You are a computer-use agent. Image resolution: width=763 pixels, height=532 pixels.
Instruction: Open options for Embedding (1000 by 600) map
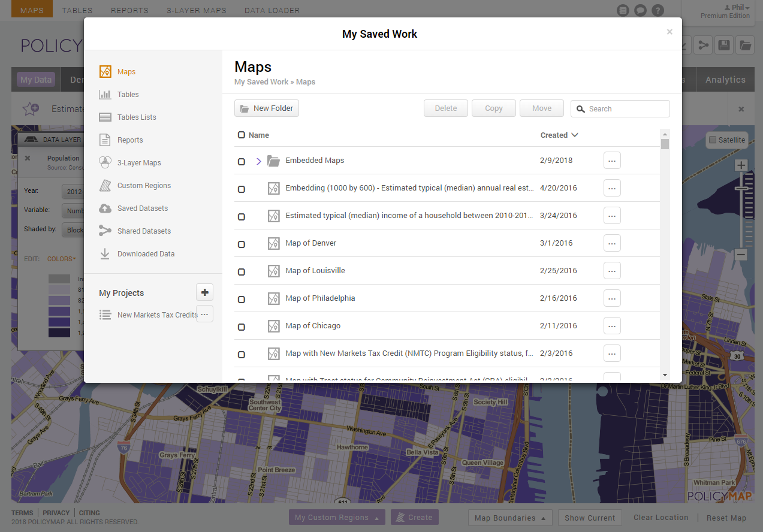(612, 188)
